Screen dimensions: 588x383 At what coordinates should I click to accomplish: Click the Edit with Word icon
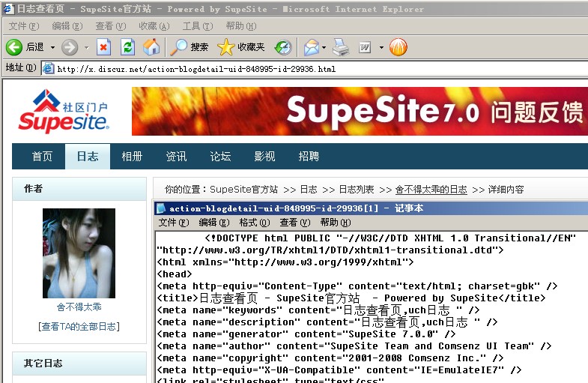click(x=365, y=47)
